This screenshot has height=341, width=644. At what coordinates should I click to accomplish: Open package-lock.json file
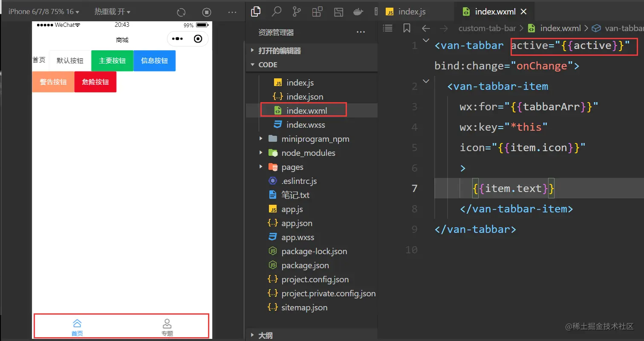(x=312, y=251)
